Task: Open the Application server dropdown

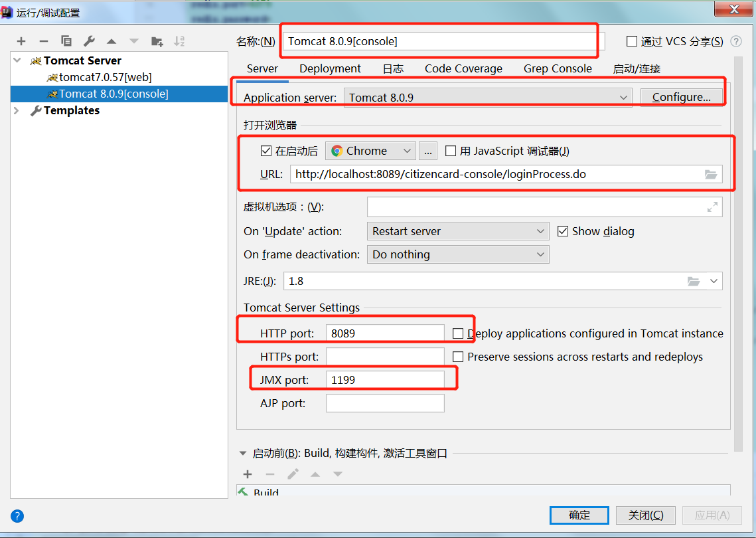Action: click(488, 98)
